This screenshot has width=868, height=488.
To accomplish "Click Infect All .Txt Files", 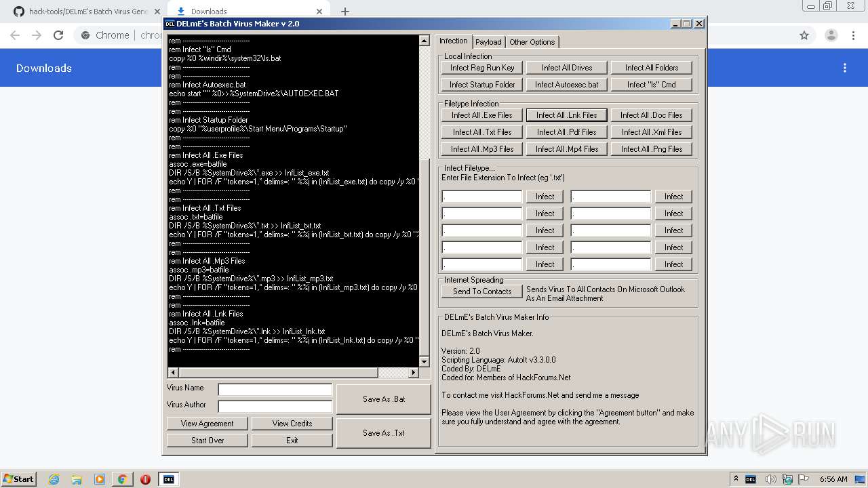I will point(482,132).
